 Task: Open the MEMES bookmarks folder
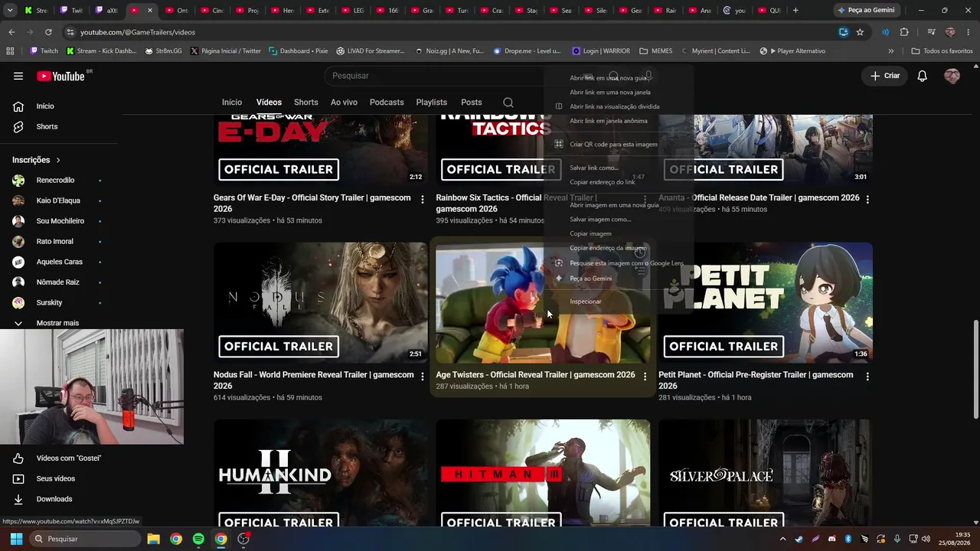tap(656, 51)
